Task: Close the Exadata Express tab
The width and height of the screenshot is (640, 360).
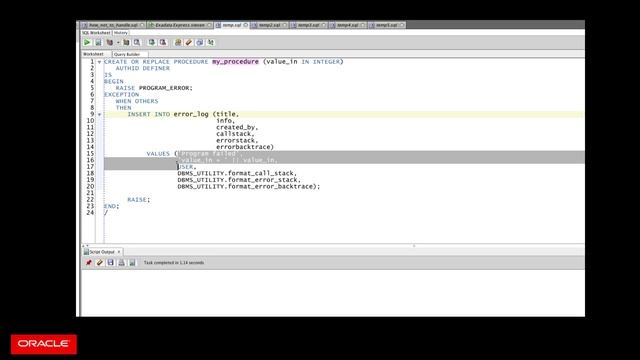Action: tap(209, 25)
